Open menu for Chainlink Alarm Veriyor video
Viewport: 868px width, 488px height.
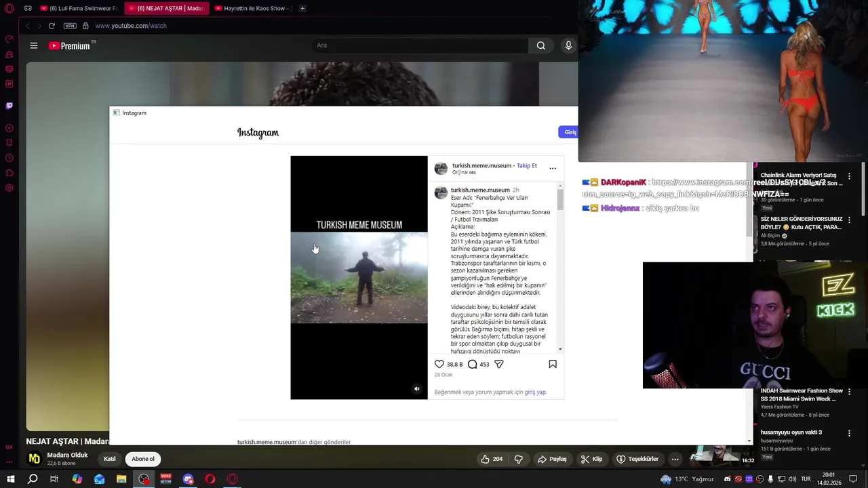point(849,176)
